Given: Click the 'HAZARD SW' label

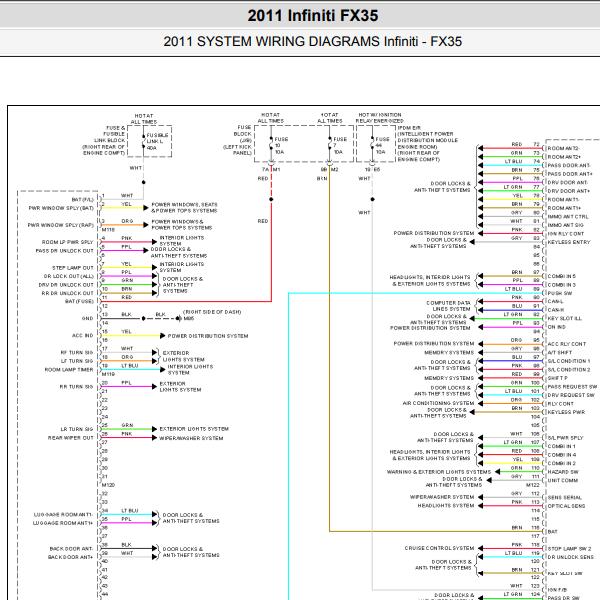Looking at the screenshot, I should (x=563, y=472).
